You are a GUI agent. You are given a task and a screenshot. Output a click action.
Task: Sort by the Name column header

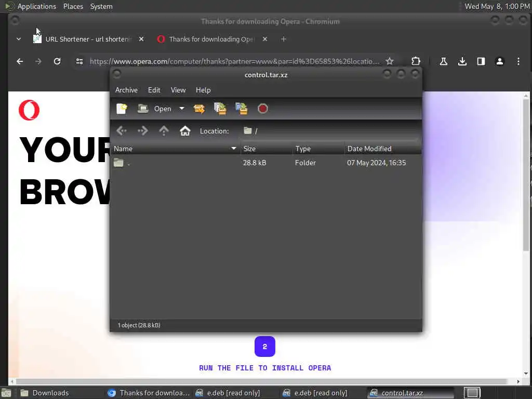[175, 149]
